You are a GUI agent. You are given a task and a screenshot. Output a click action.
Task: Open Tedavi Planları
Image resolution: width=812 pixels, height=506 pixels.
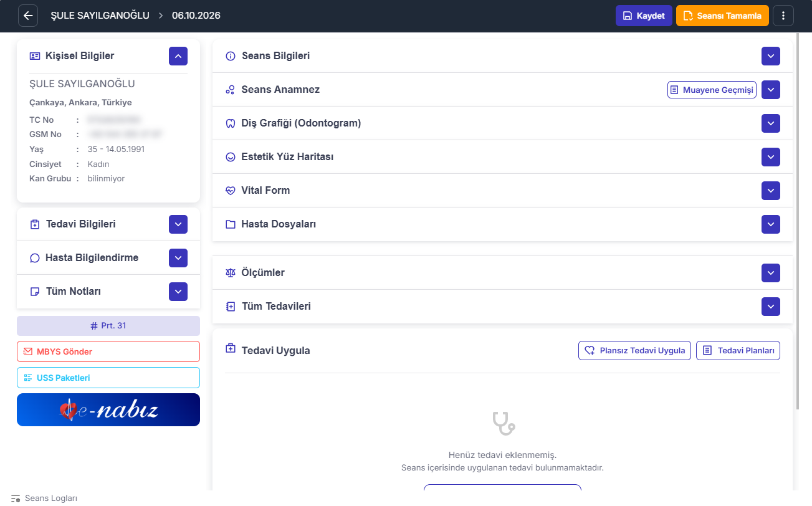(x=738, y=350)
